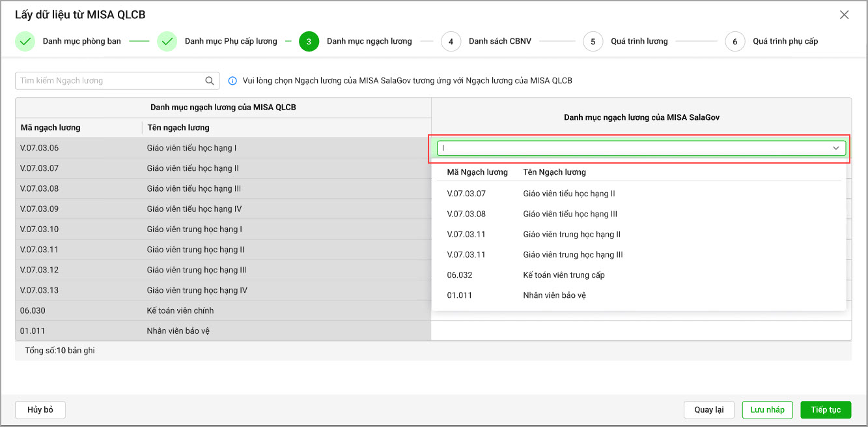Select Giáo viên tiểu học hạng II option

tap(568, 194)
